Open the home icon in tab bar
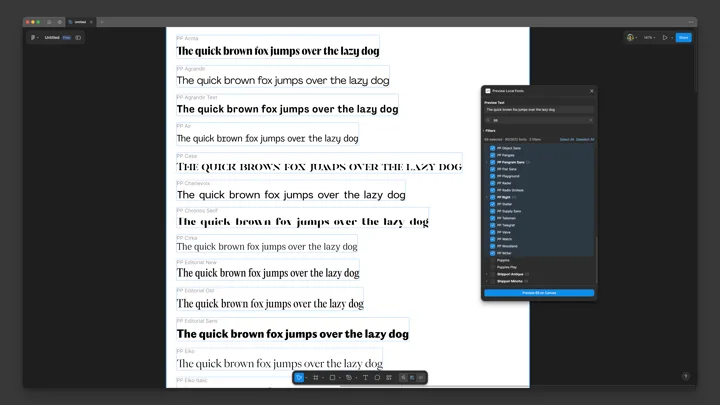The height and width of the screenshot is (405, 720). 49,22
